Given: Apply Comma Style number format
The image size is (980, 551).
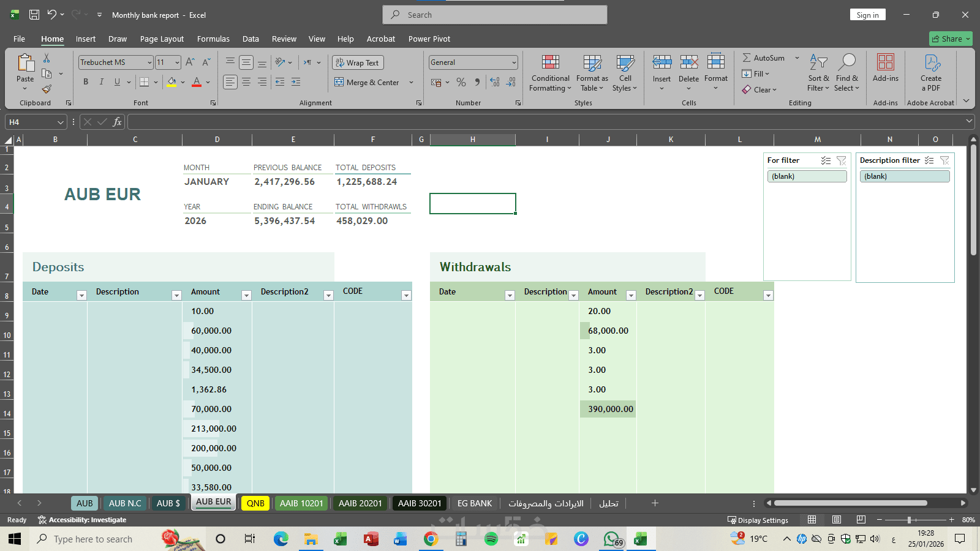Looking at the screenshot, I should tap(477, 82).
